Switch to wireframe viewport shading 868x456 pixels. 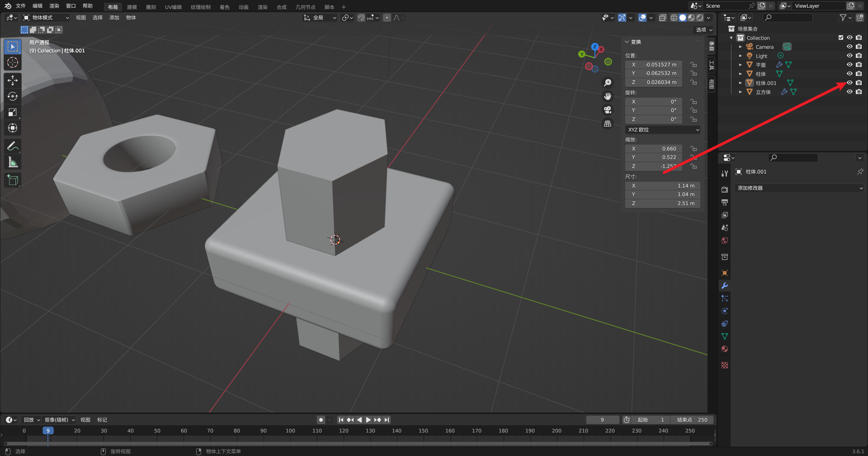pyautogui.click(x=674, y=18)
